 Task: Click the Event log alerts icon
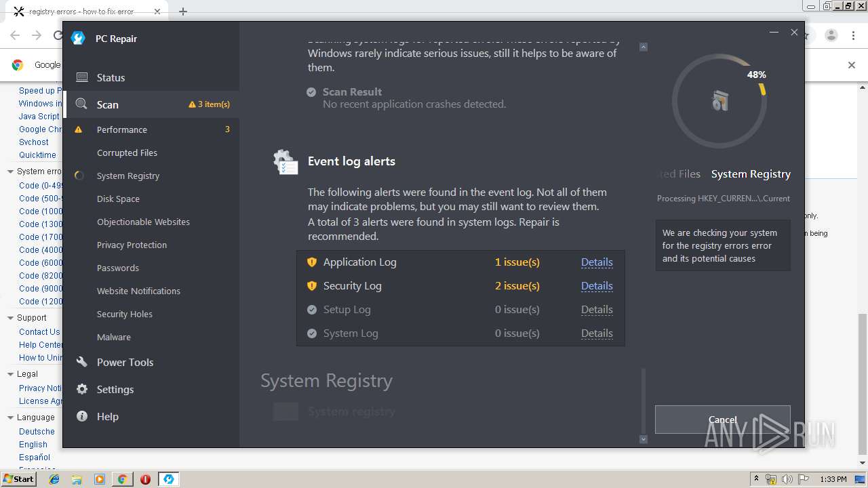coord(285,163)
